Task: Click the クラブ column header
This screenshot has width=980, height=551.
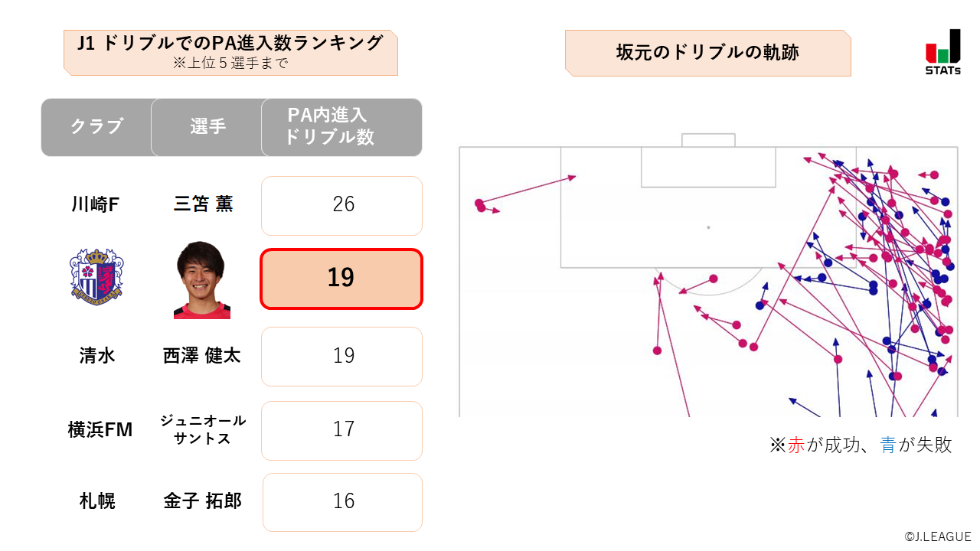Action: (x=96, y=127)
